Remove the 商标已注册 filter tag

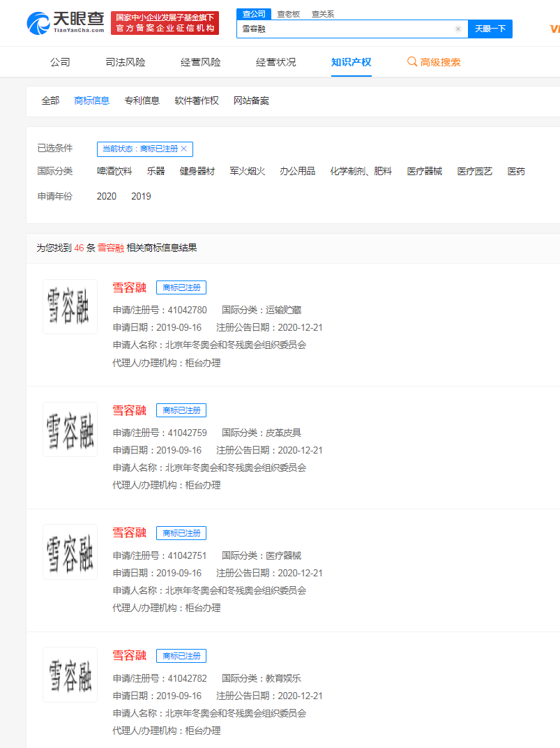[184, 149]
